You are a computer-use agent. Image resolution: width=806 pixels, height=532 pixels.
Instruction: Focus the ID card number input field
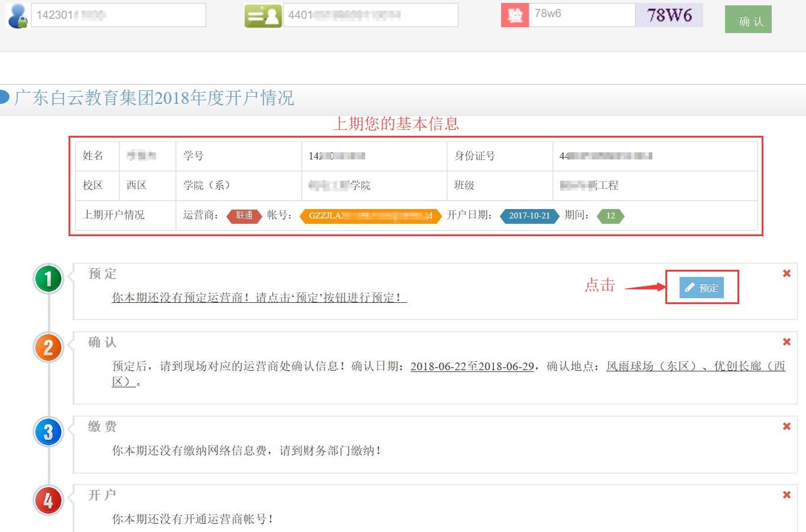(x=370, y=15)
